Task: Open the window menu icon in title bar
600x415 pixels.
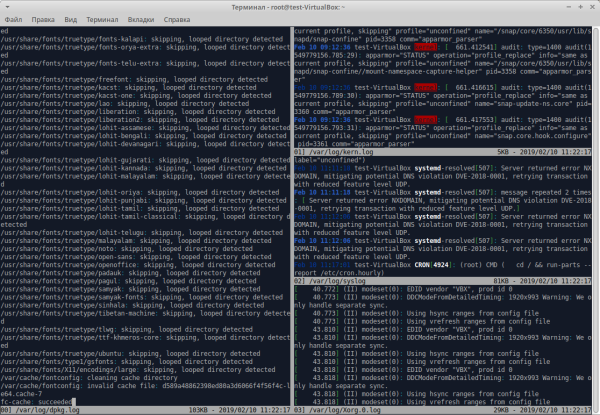Action: [x=8, y=6]
